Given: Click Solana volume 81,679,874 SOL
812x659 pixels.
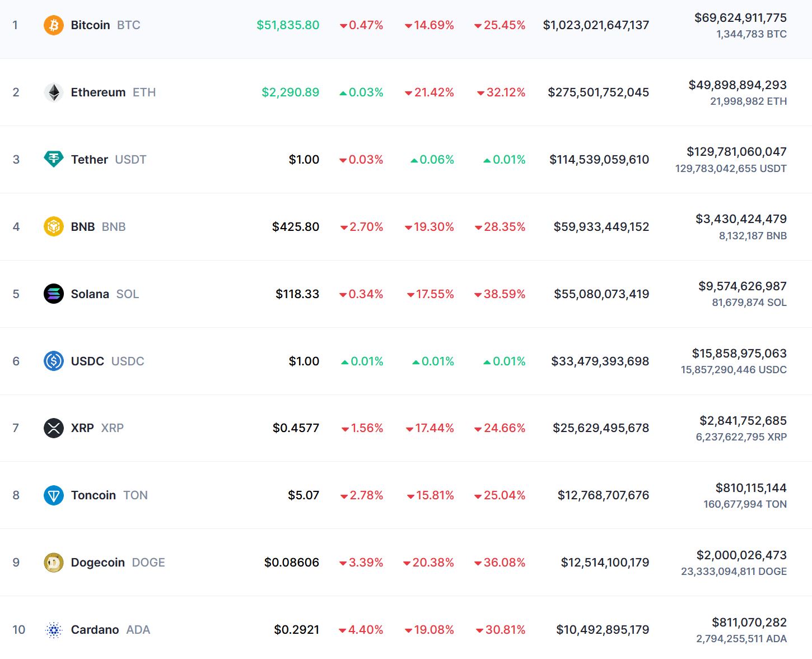Looking at the screenshot, I should (749, 303).
